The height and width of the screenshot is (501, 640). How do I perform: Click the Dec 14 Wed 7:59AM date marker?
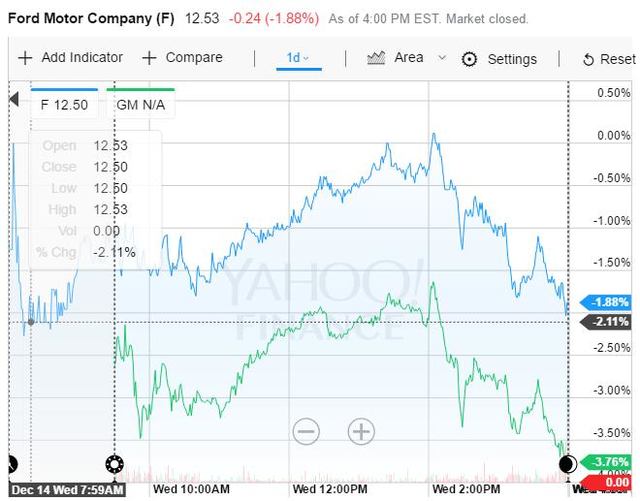tap(66, 491)
